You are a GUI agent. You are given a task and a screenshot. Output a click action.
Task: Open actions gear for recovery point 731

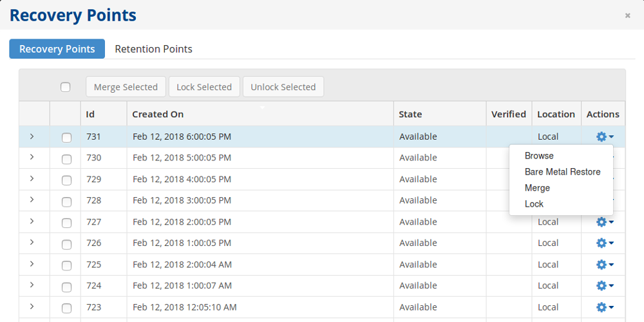tap(604, 137)
